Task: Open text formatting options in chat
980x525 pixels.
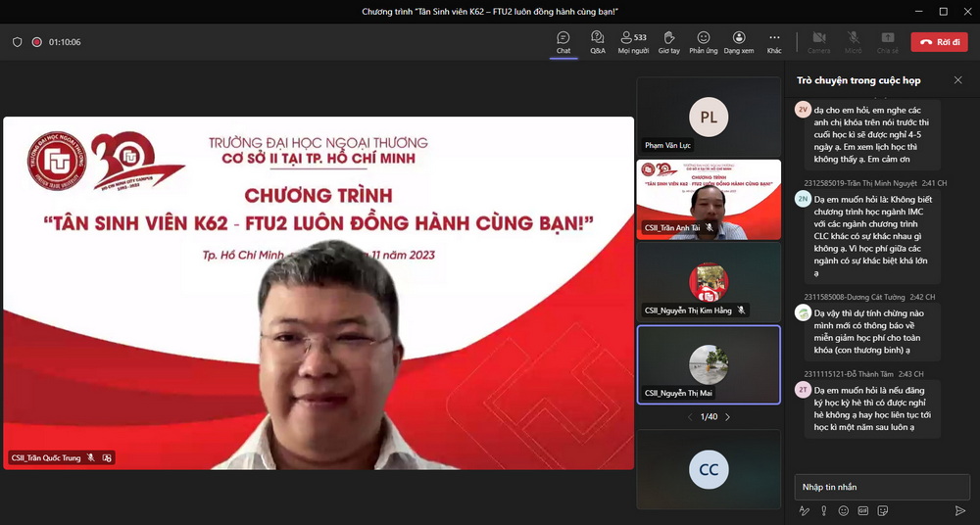Action: click(x=805, y=510)
